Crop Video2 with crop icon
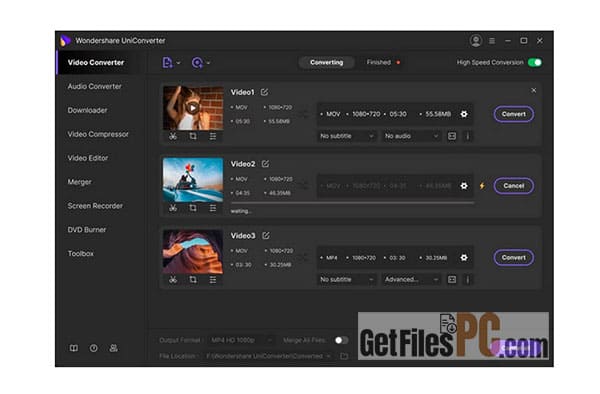The width and height of the screenshot is (600, 394). pos(193,208)
